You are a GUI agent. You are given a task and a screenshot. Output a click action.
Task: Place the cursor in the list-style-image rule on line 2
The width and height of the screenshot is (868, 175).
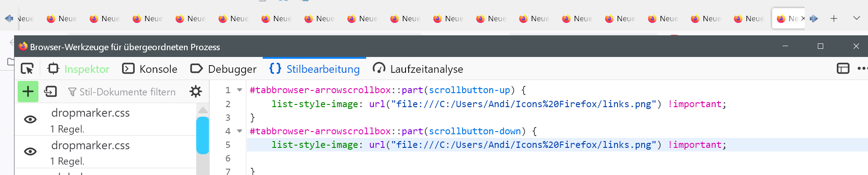click(499, 104)
